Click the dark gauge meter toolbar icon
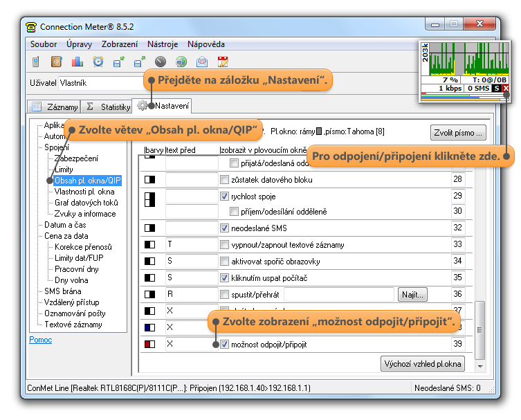521x420 pixels. tap(161, 62)
